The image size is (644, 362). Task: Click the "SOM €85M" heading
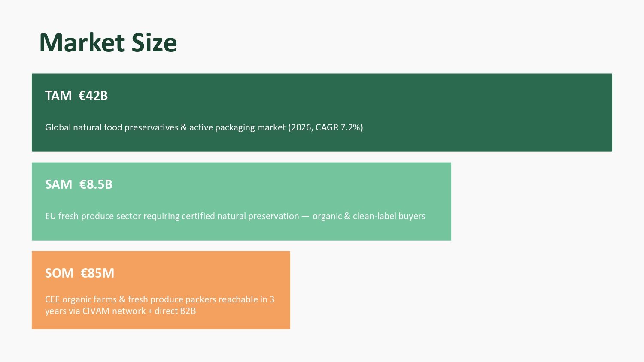click(x=80, y=273)
